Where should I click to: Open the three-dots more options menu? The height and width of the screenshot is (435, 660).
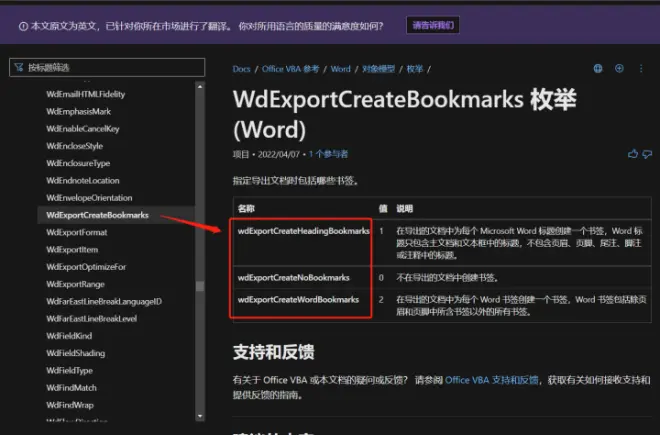click(641, 68)
